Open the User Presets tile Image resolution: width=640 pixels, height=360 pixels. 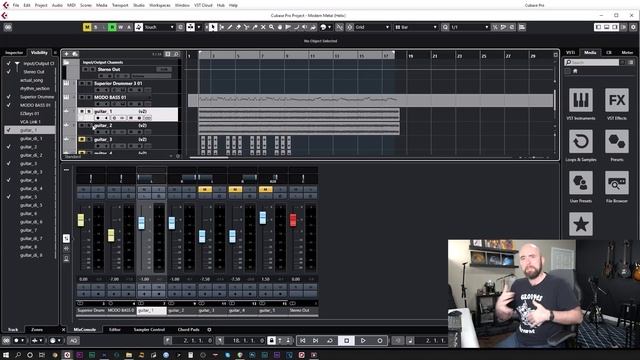point(581,183)
